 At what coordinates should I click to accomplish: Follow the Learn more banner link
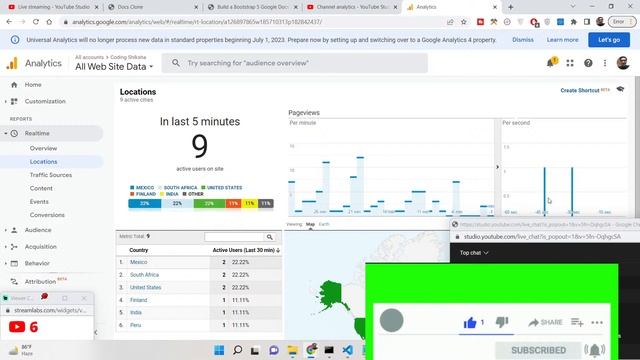562,40
